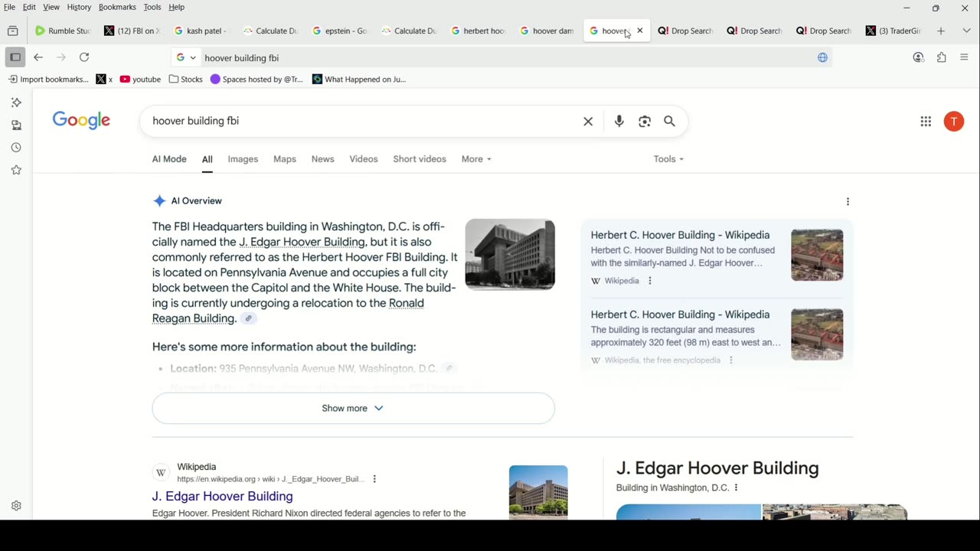Open translate page icon in address bar
This screenshot has height=551, width=980.
point(822,57)
